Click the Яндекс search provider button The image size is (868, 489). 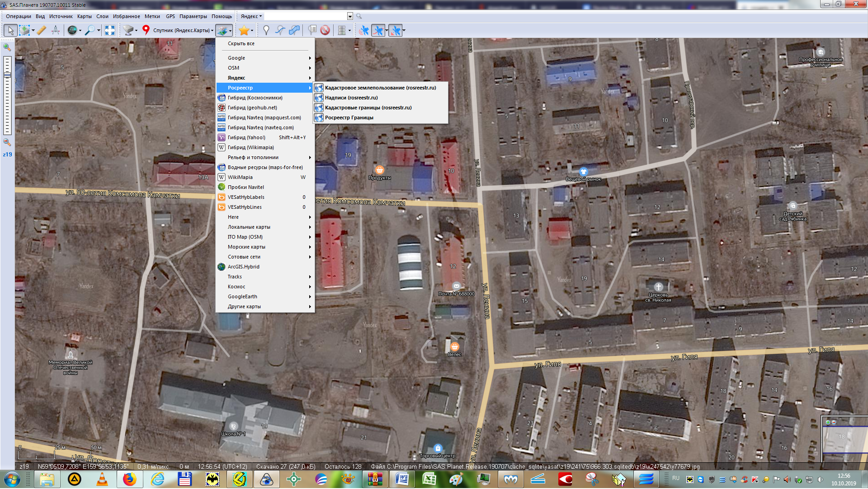coord(251,16)
